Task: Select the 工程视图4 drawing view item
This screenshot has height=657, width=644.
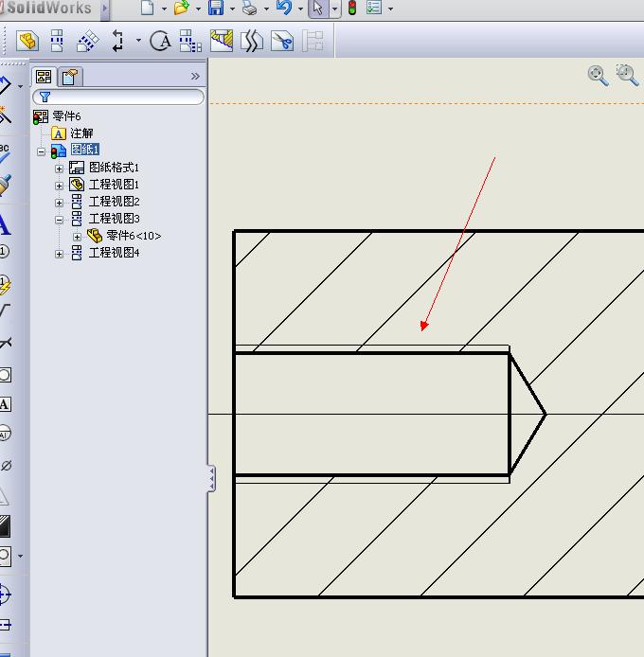Action: [x=114, y=253]
